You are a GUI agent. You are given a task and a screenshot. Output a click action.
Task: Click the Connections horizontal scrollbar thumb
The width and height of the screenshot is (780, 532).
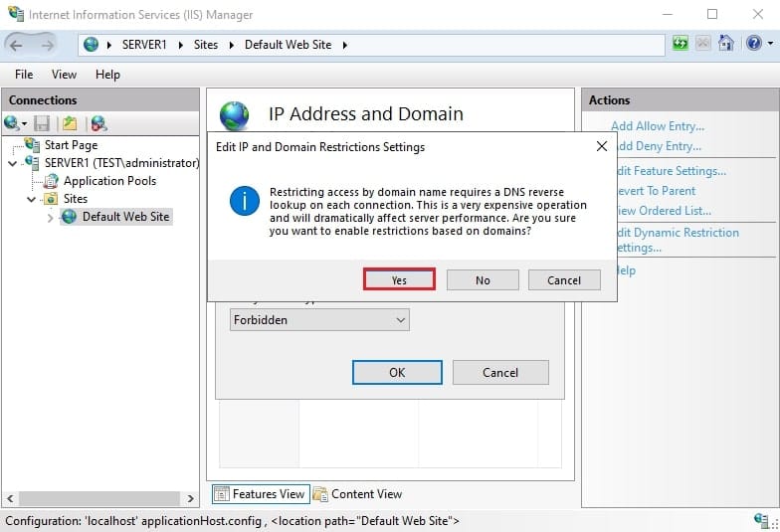coord(99,498)
